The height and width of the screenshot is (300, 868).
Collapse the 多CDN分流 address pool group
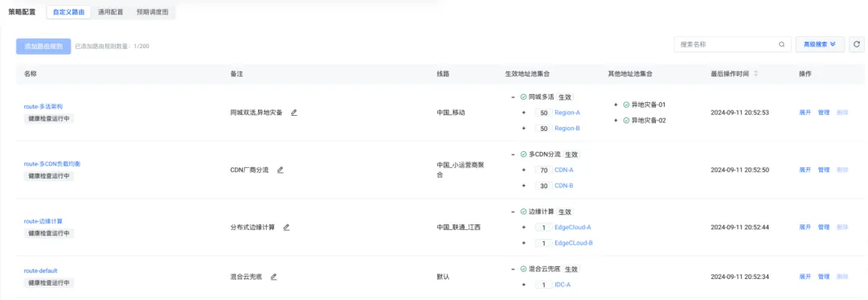point(513,154)
